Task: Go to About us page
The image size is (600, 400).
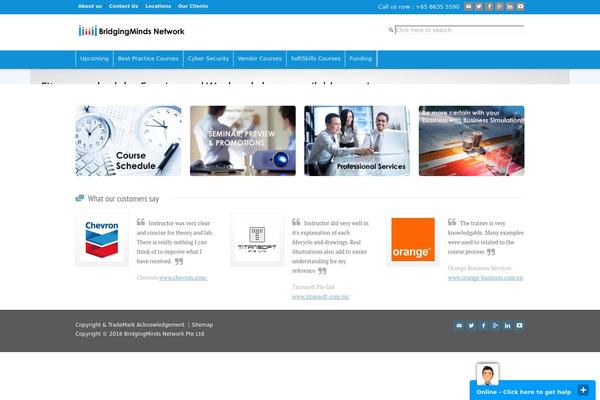Action: pyautogui.click(x=90, y=6)
